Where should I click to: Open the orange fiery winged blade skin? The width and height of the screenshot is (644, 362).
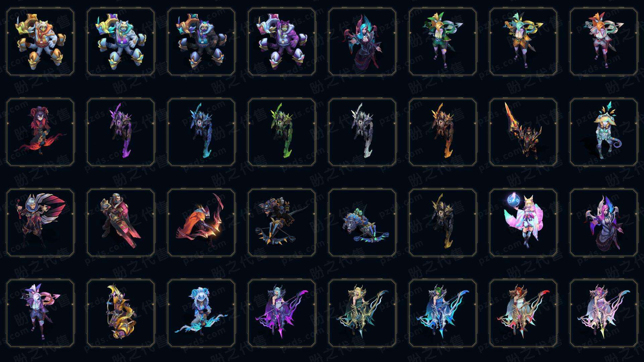point(201,223)
